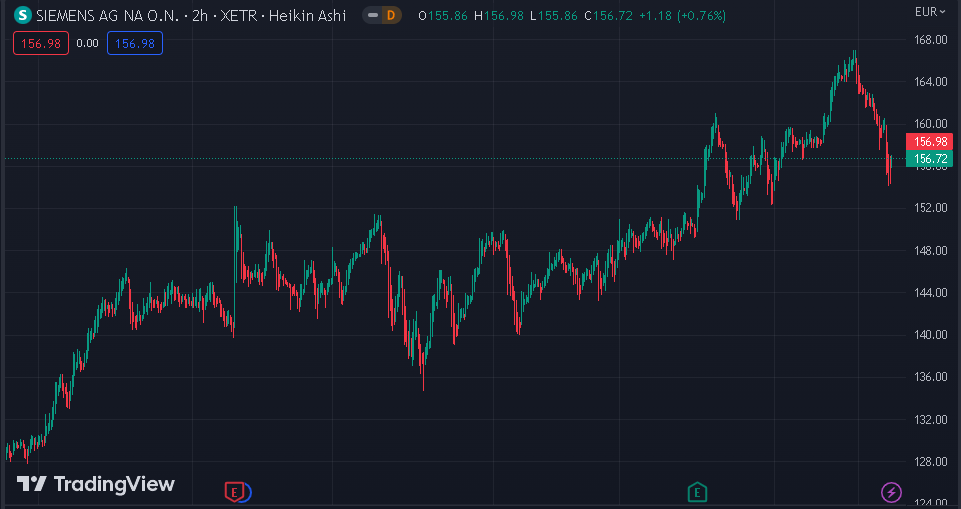Click the blue 156.98 buy price button
961x509 pixels.
tap(135, 43)
